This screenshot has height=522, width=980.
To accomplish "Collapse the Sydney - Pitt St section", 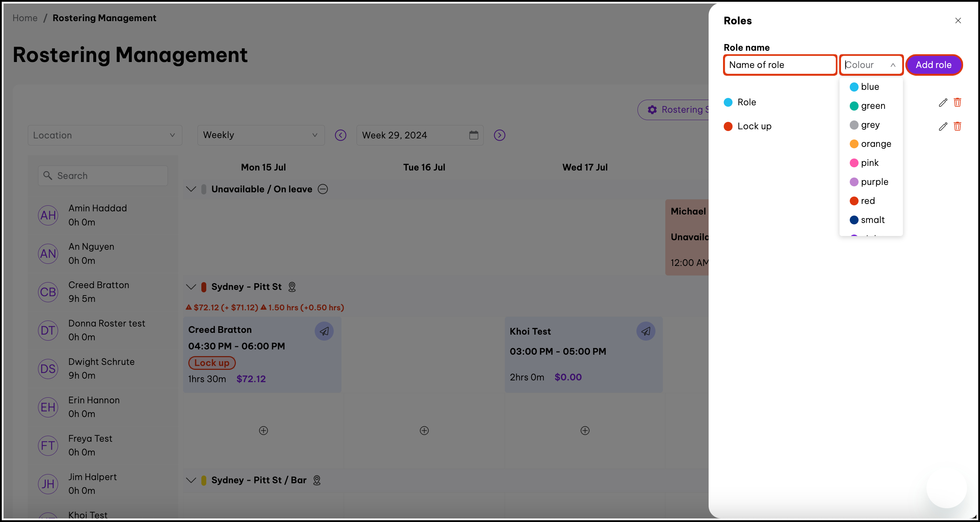I will coord(191,287).
